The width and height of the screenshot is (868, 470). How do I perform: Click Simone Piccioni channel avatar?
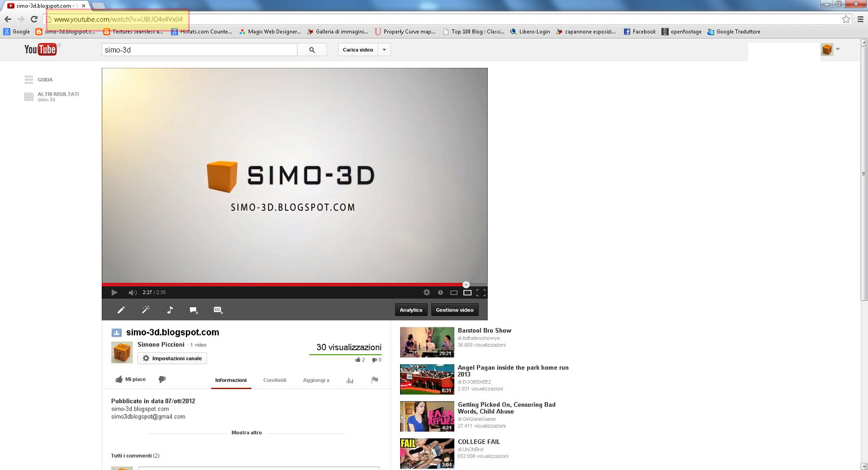tap(122, 352)
